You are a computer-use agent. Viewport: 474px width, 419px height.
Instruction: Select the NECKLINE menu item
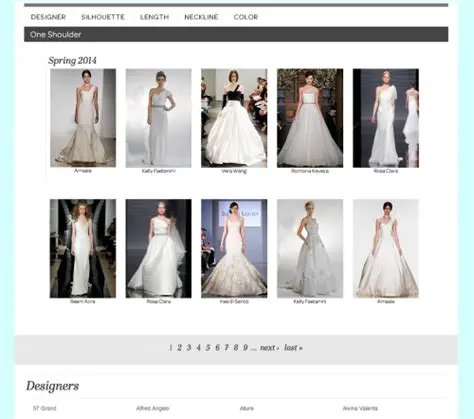pos(201,17)
